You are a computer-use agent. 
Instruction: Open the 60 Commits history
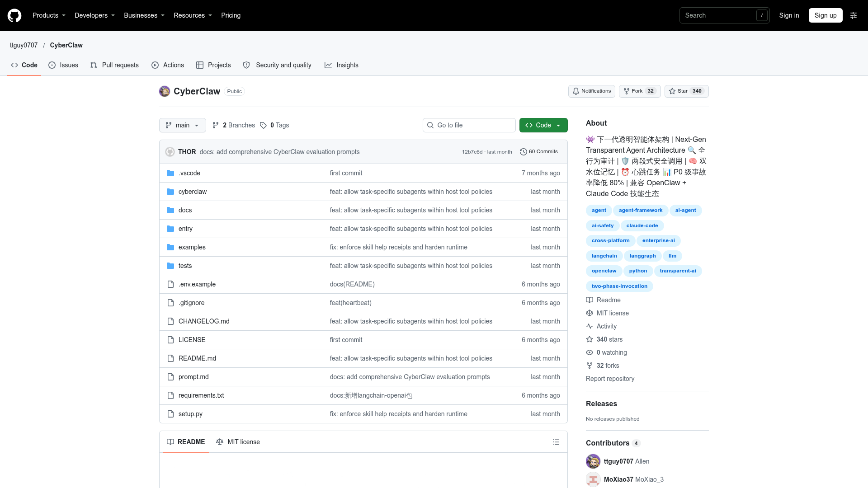click(539, 152)
